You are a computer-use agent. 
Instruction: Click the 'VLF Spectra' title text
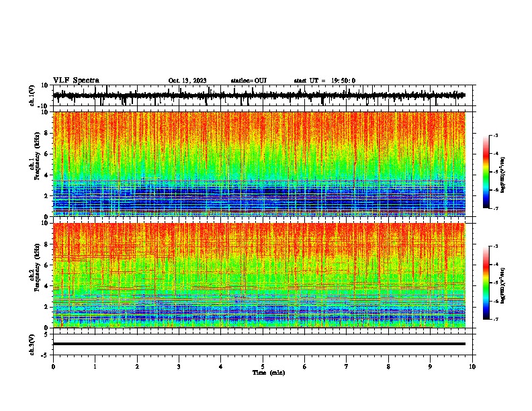pyautogui.click(x=76, y=81)
